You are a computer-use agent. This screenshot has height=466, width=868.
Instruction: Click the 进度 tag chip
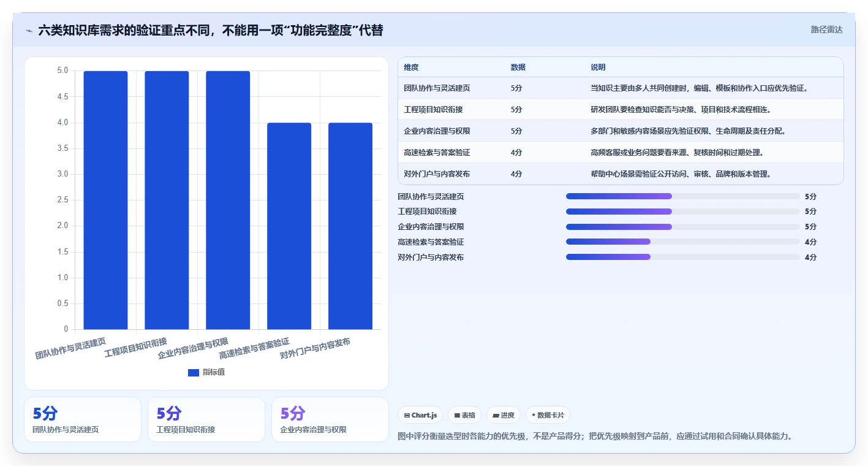[503, 415]
